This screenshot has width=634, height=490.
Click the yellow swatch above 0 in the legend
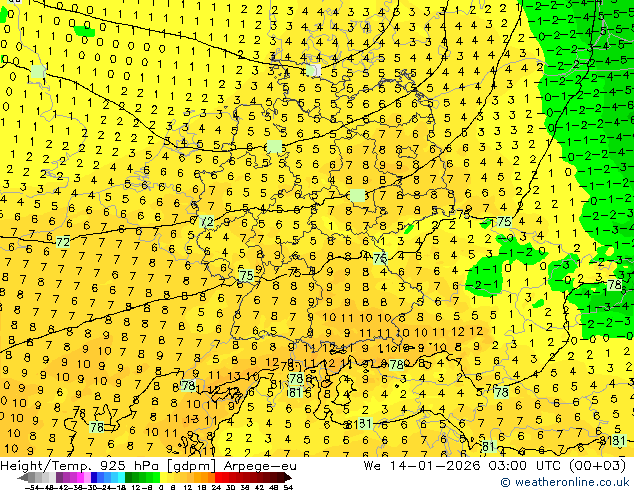163,478
